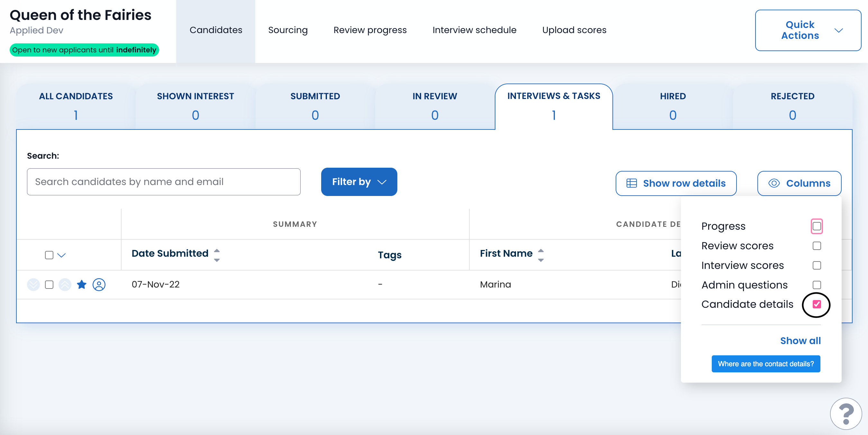Switch to the Sourcing tab

(x=287, y=30)
